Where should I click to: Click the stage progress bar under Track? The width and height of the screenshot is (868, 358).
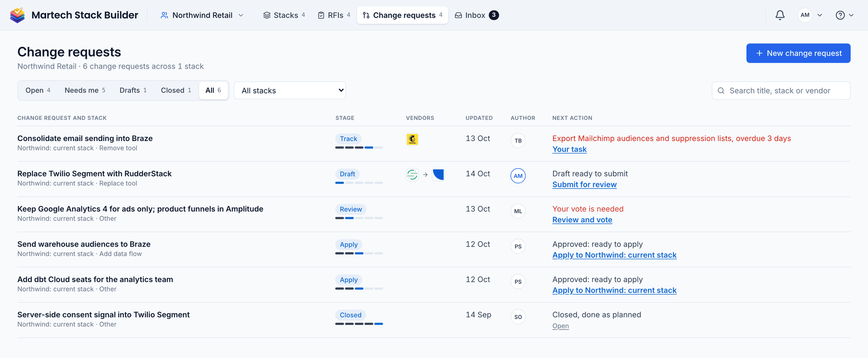[x=359, y=147]
